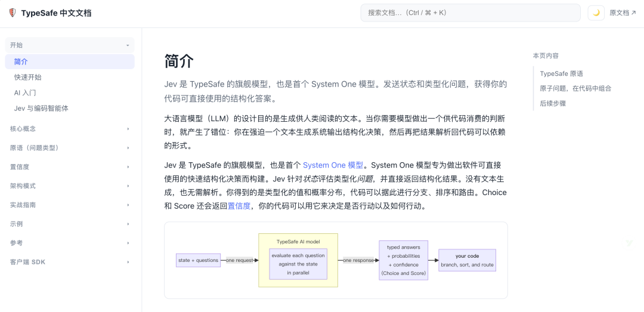Follow the System One 模型 hyperlink

click(333, 165)
